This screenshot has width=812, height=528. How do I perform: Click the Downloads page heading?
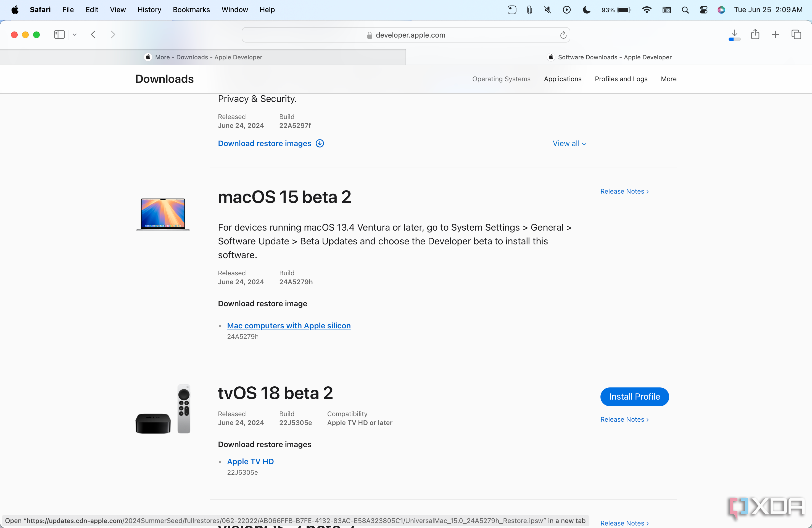[x=164, y=79]
